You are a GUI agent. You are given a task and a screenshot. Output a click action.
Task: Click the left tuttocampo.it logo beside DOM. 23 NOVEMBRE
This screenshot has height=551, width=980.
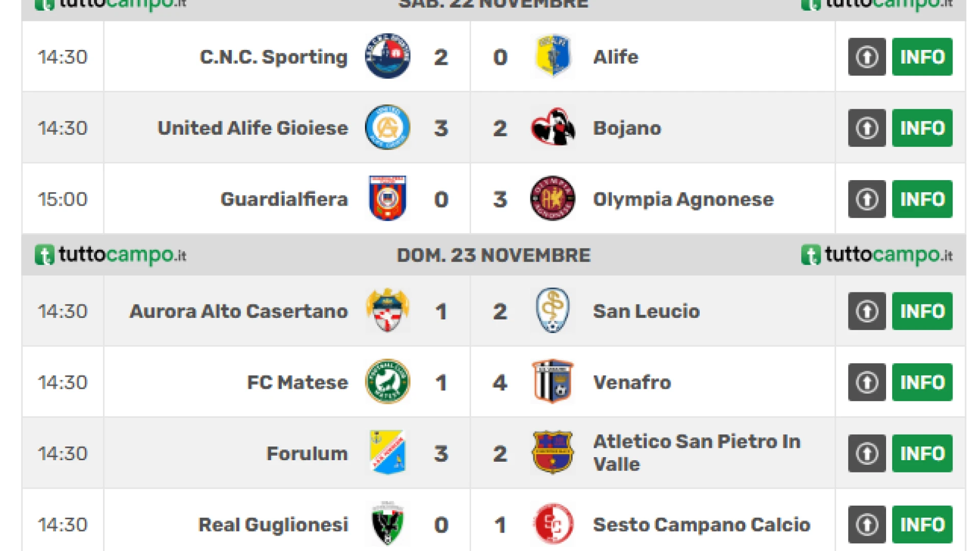[x=110, y=255]
